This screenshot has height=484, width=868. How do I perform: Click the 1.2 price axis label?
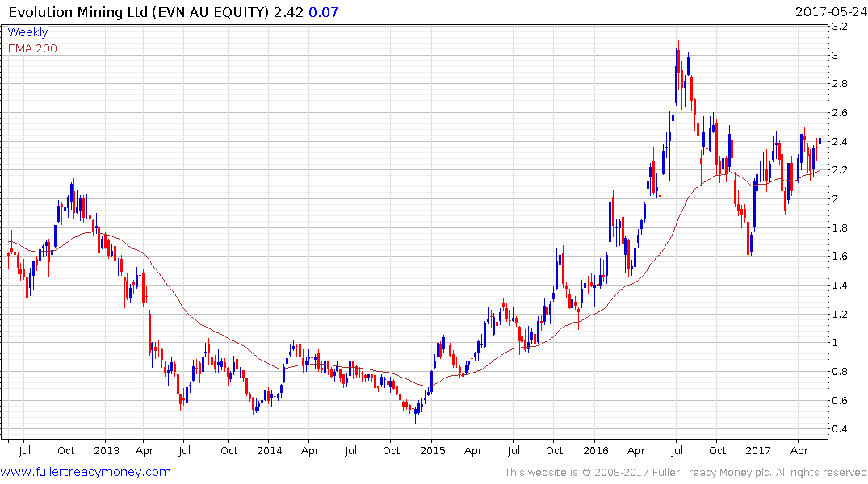[840, 314]
